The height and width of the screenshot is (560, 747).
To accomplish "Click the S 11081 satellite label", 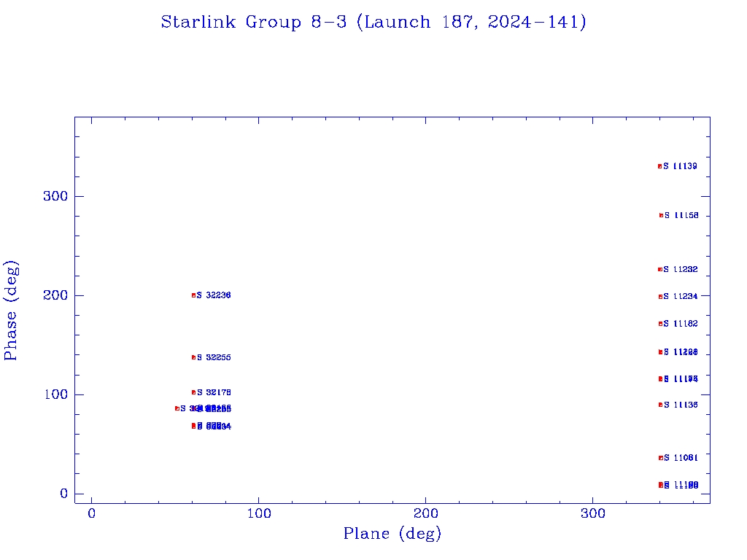I will [681, 458].
